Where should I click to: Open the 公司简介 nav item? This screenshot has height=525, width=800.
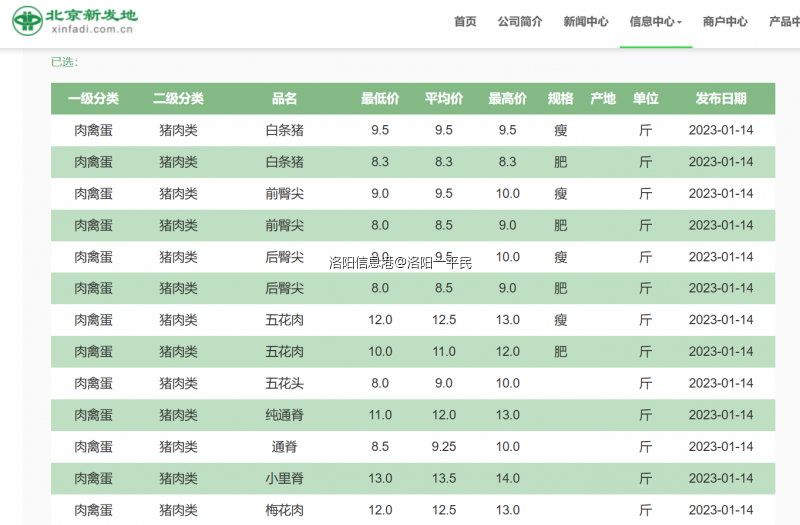[520, 21]
